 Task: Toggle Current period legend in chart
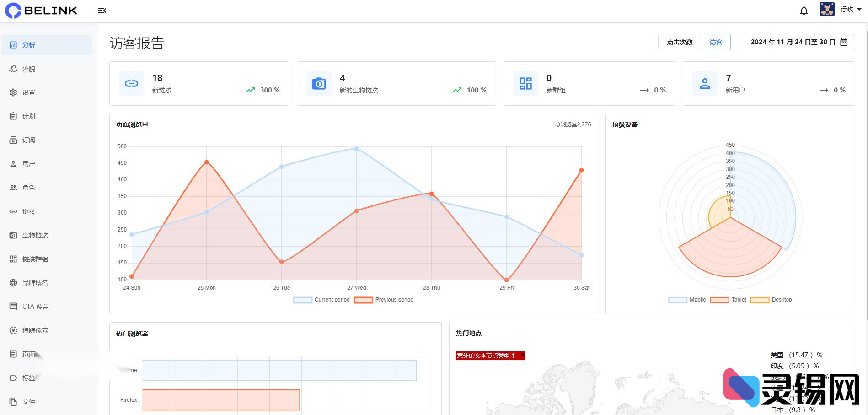click(x=321, y=300)
